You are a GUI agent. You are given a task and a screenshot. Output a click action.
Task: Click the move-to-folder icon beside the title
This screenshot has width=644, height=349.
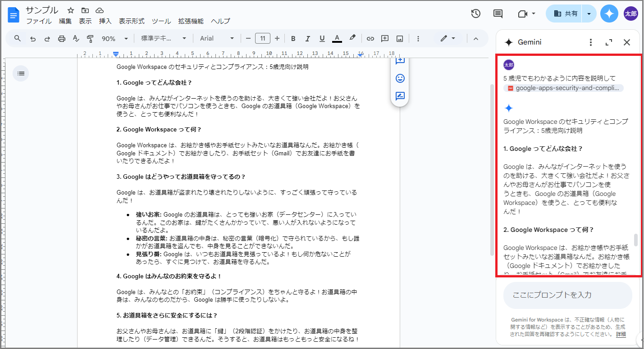(85, 10)
